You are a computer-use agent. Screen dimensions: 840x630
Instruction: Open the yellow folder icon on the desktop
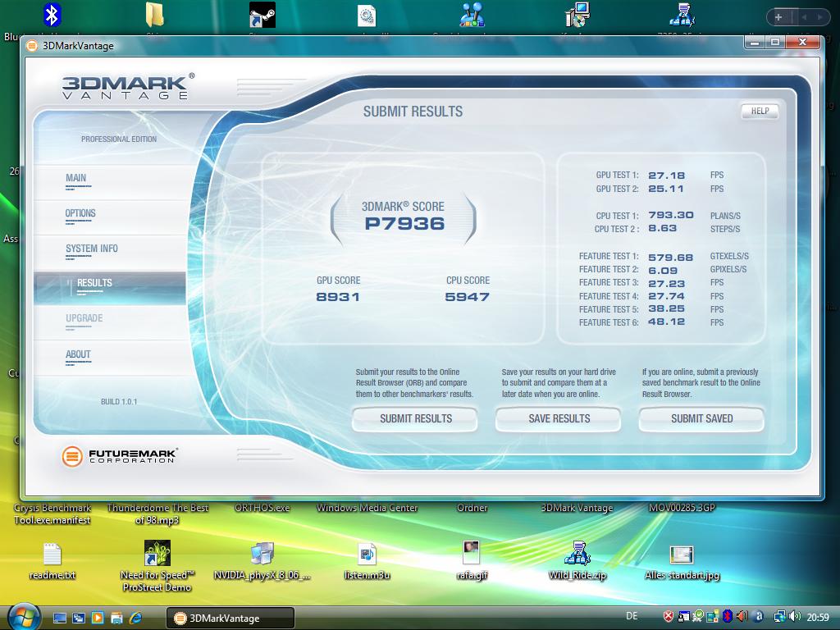[x=155, y=15]
